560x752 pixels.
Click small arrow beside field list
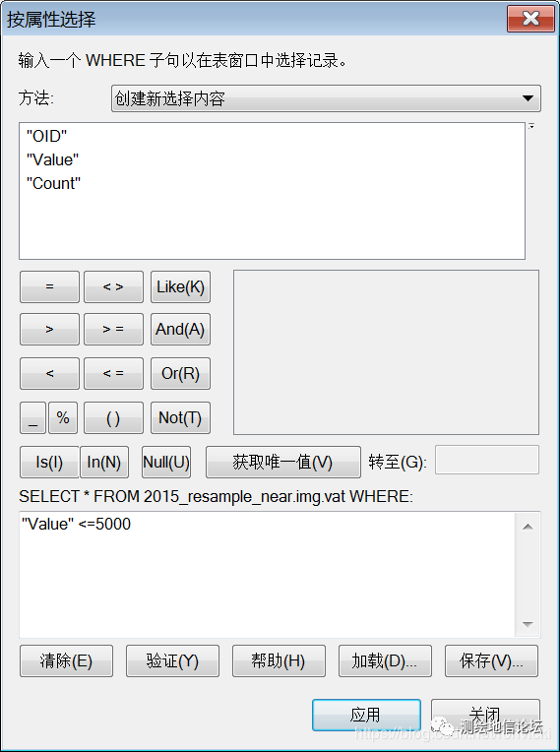click(531, 127)
